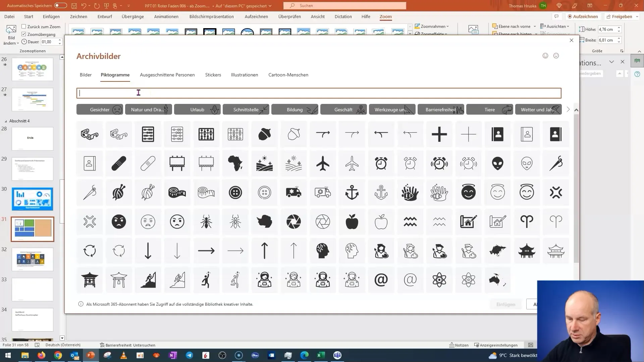
Task: Pick the solid Africa continent pictogram
Action: point(235,164)
